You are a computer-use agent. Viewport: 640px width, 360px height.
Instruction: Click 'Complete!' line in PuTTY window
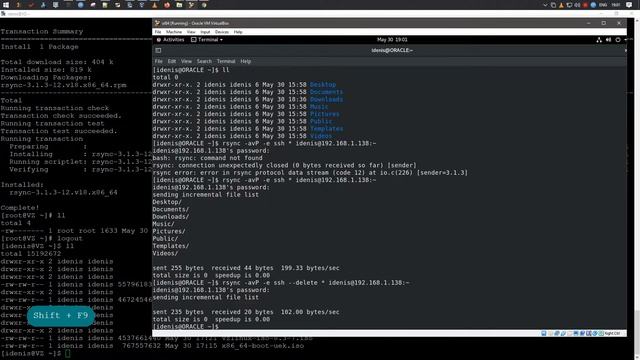click(x=20, y=208)
